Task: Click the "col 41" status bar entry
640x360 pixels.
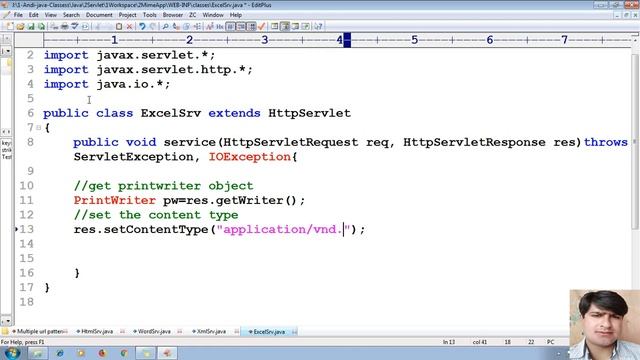Action: click(x=480, y=342)
